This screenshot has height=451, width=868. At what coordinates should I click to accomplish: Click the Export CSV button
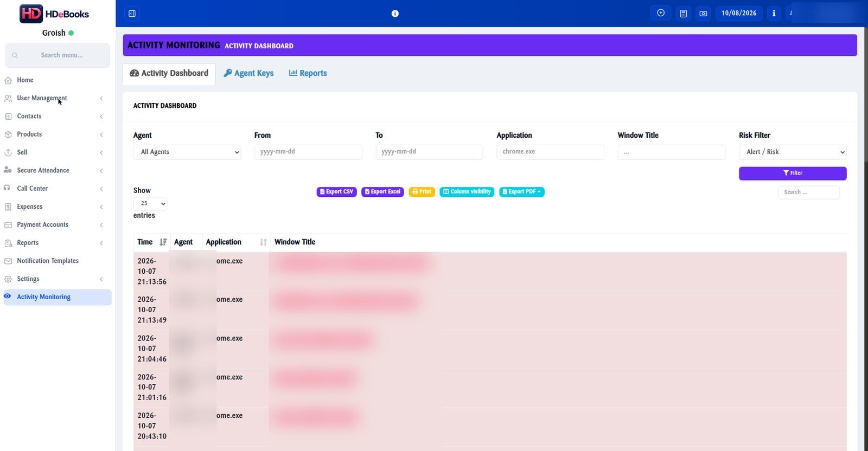coord(337,192)
